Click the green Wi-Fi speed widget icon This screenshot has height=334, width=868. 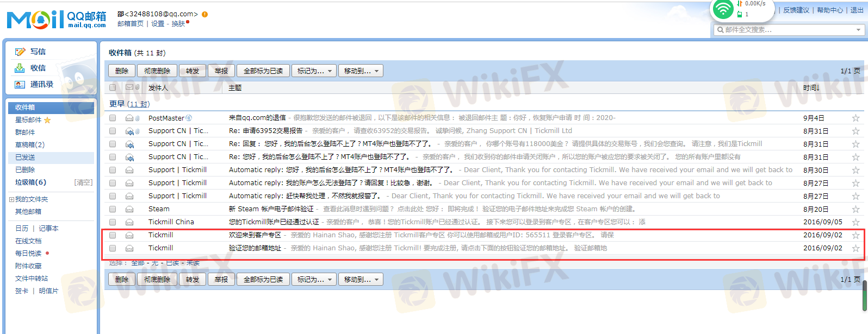point(723,9)
